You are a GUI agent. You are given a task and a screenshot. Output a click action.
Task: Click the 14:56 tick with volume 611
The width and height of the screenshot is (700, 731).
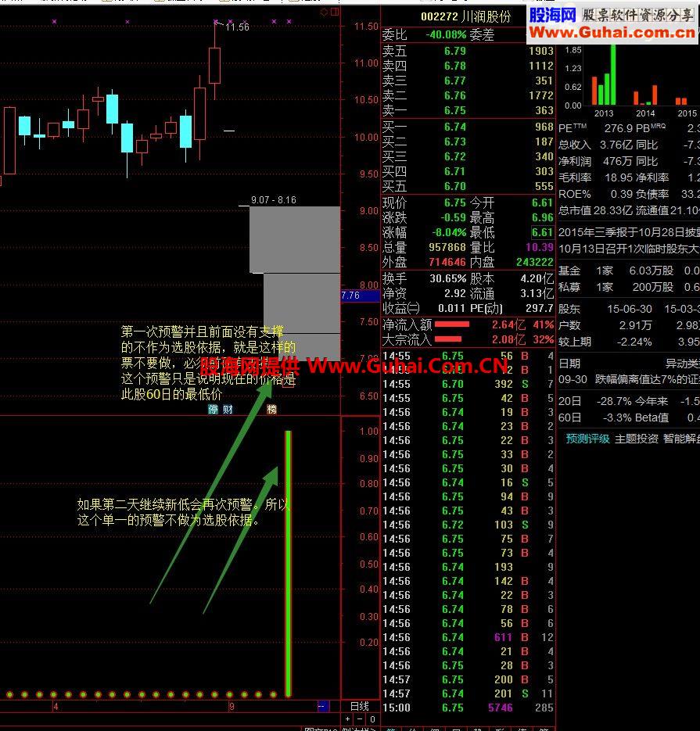tap(503, 637)
